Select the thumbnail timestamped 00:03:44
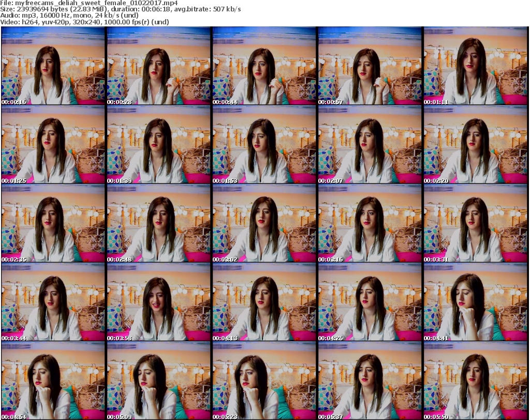 [53, 302]
